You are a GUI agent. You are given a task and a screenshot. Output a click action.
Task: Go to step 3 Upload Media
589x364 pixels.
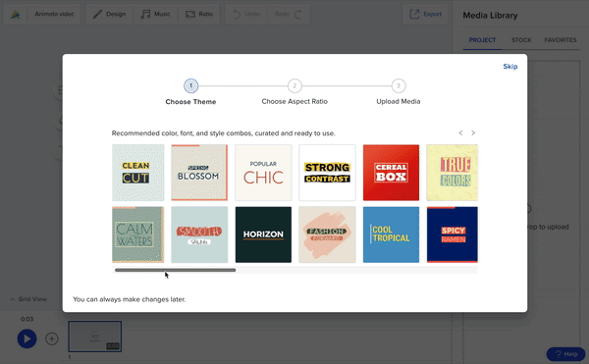pos(399,86)
